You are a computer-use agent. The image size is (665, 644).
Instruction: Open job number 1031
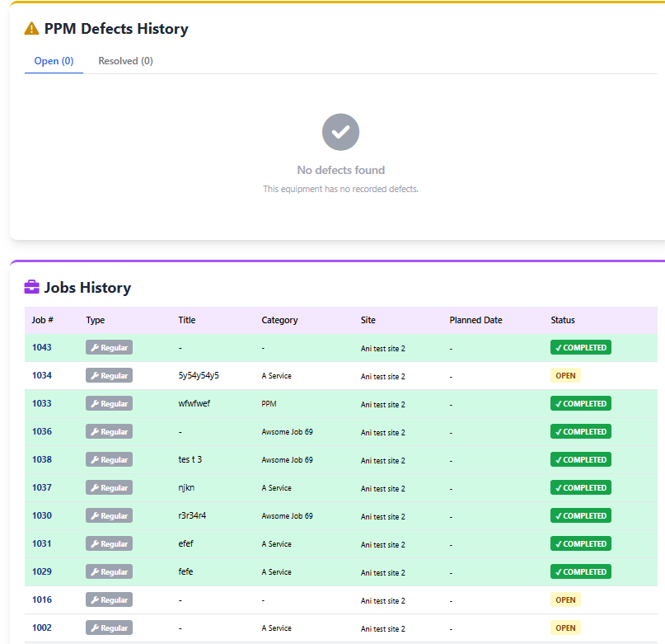click(x=42, y=543)
